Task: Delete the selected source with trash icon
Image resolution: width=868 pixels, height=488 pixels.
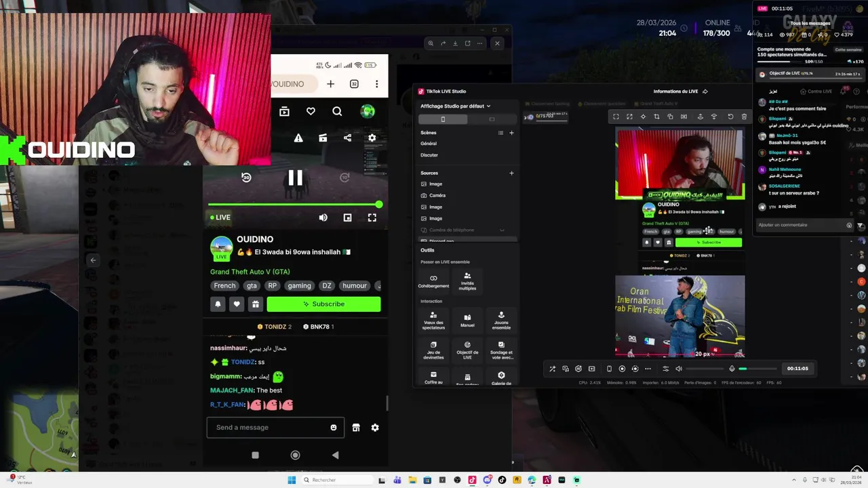Action: click(x=744, y=117)
